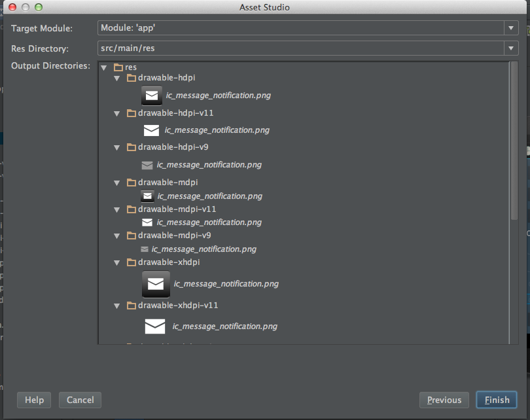Click the res root folder icon
This screenshot has width=530, height=420.
[118, 67]
